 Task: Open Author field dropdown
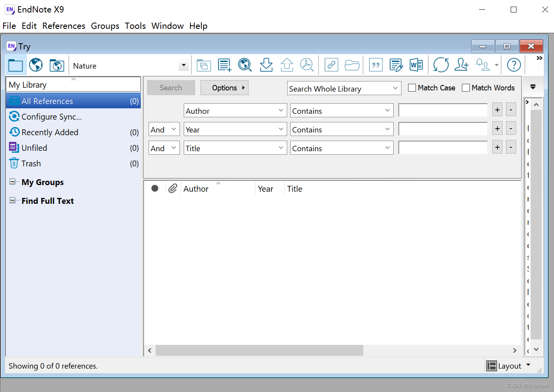click(235, 111)
